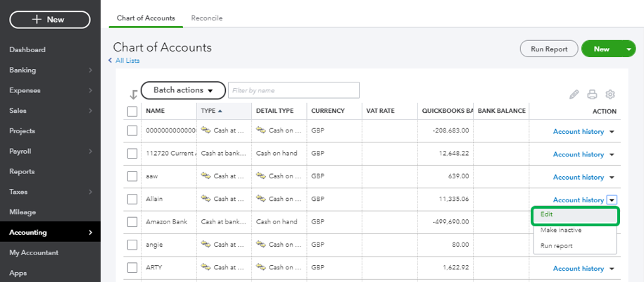The image size is (644, 282).
Task: Open the Batch actions dropdown
Action: point(183,90)
